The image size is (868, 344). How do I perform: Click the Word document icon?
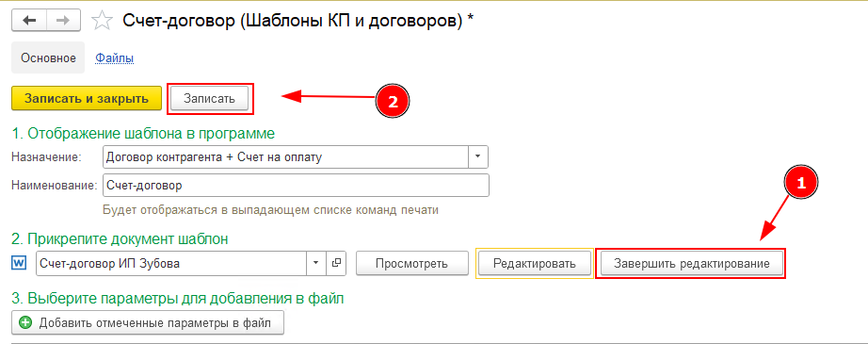click(x=18, y=263)
